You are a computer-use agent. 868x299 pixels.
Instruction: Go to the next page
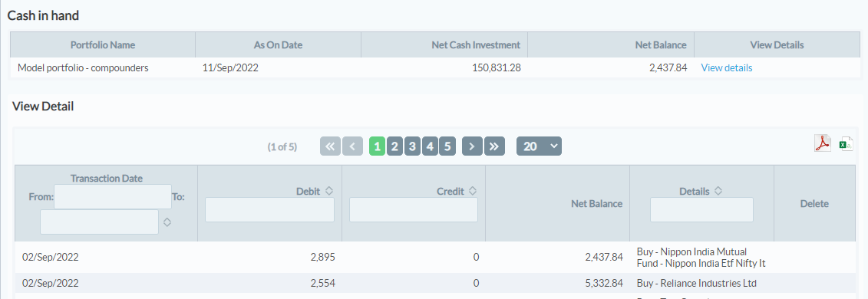(x=472, y=146)
